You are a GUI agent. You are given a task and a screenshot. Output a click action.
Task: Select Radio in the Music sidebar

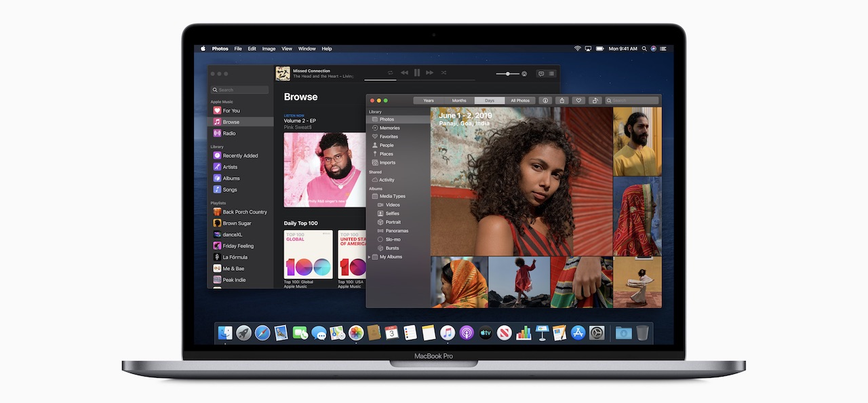tap(242, 133)
